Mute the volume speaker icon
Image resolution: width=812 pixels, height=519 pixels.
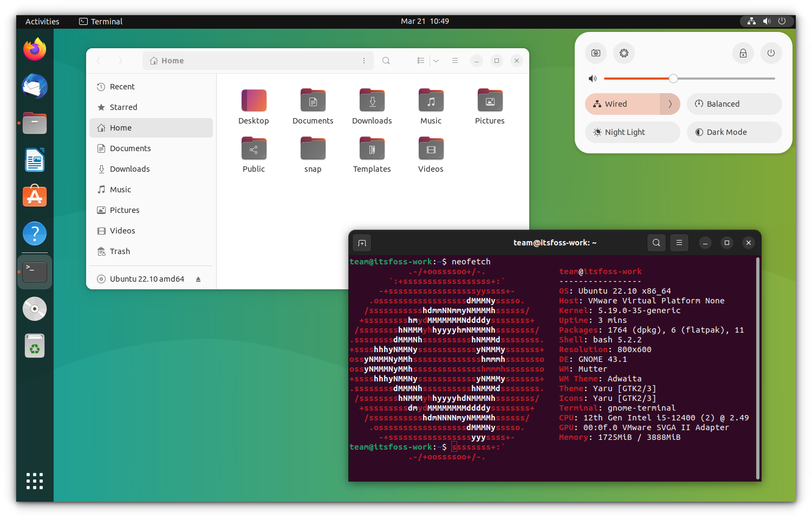593,79
